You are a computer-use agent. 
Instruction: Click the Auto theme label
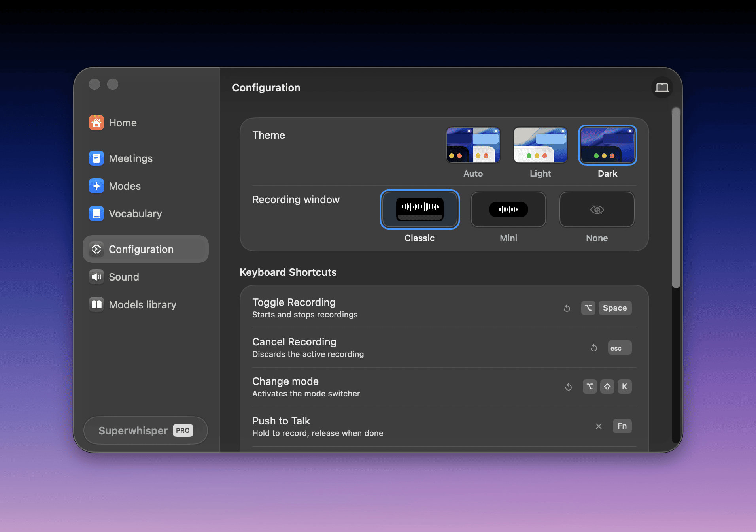(x=473, y=174)
